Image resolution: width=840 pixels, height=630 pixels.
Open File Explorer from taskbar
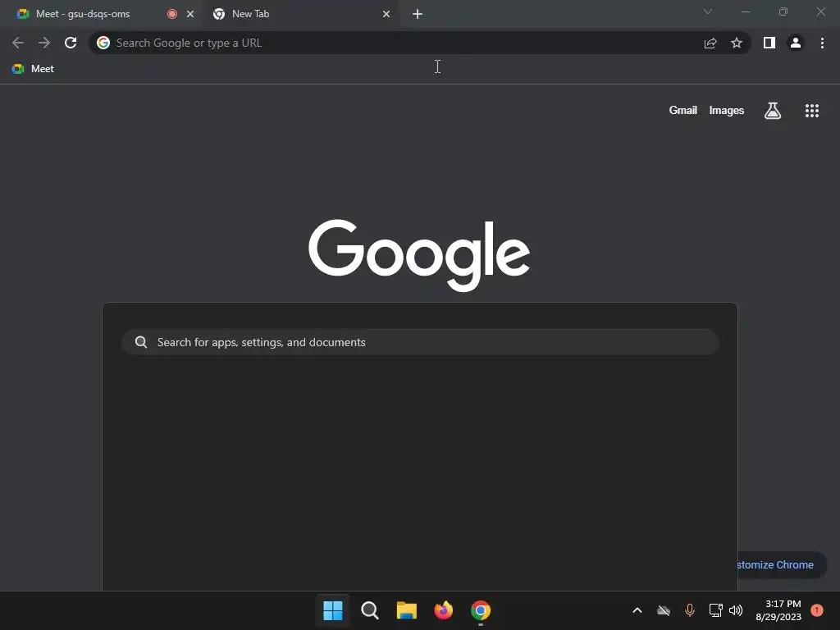(x=407, y=610)
